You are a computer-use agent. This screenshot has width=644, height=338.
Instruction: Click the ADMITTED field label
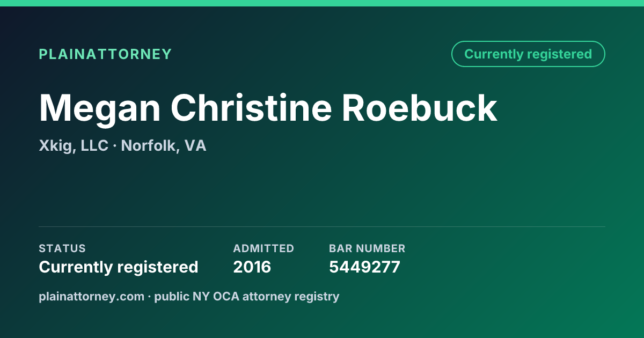(264, 248)
